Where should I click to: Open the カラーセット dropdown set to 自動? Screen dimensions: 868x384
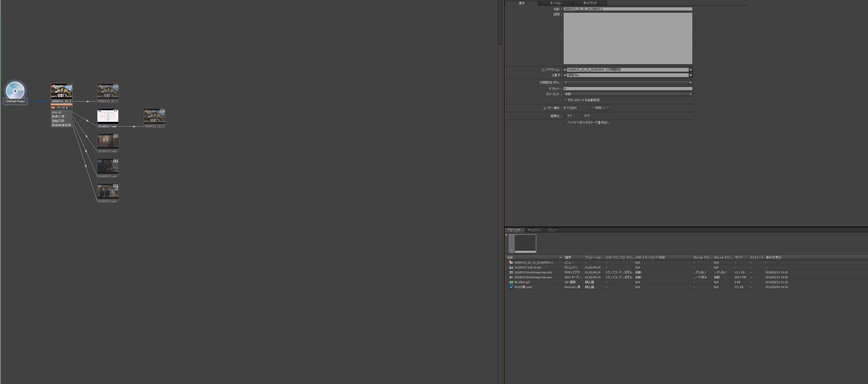tap(690, 94)
